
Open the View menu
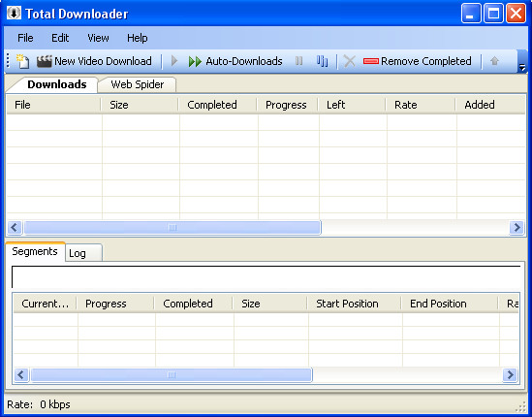98,38
